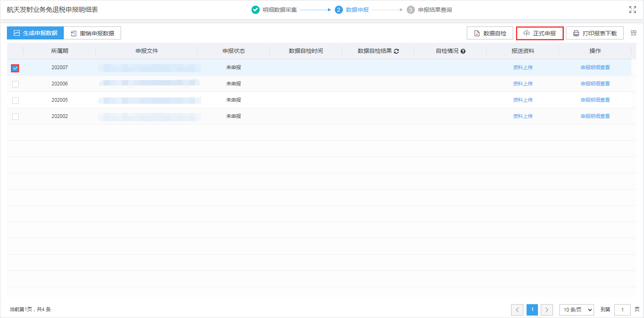This screenshot has height=318, width=644.
Task: Submit with the 正式申报 button
Action: [540, 33]
